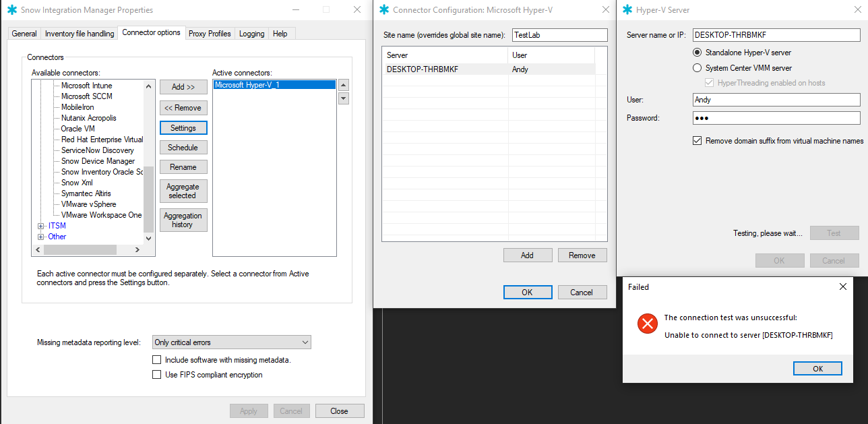Select Microsoft Intune connector
The height and width of the screenshot is (424, 868).
point(87,86)
